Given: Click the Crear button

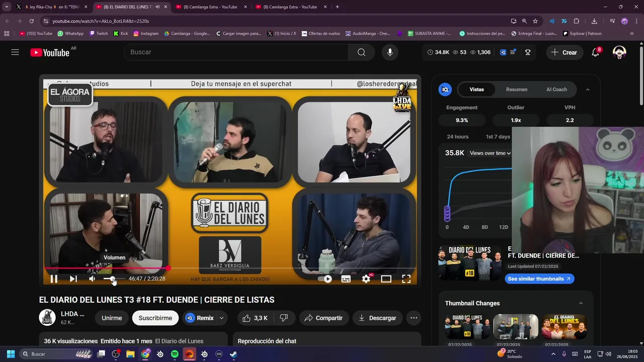Looking at the screenshot, I should pos(565,52).
